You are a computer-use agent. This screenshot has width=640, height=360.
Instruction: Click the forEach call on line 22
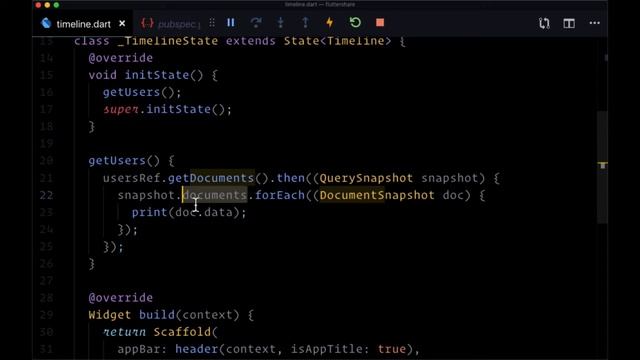[x=280, y=195]
